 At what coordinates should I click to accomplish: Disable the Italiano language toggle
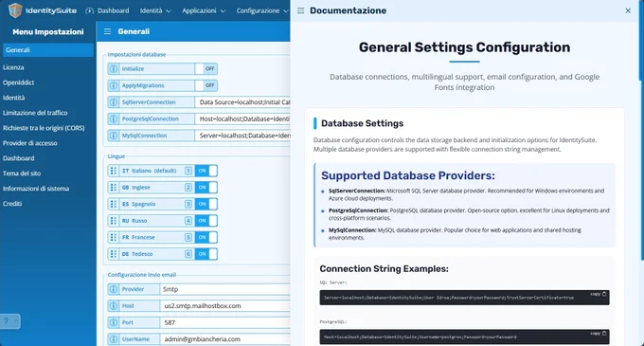[206, 171]
